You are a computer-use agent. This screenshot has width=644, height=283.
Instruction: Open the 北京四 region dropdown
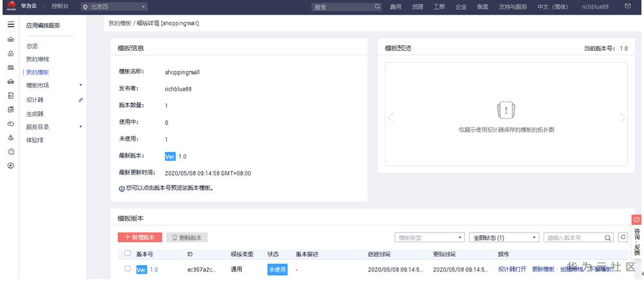[114, 7]
